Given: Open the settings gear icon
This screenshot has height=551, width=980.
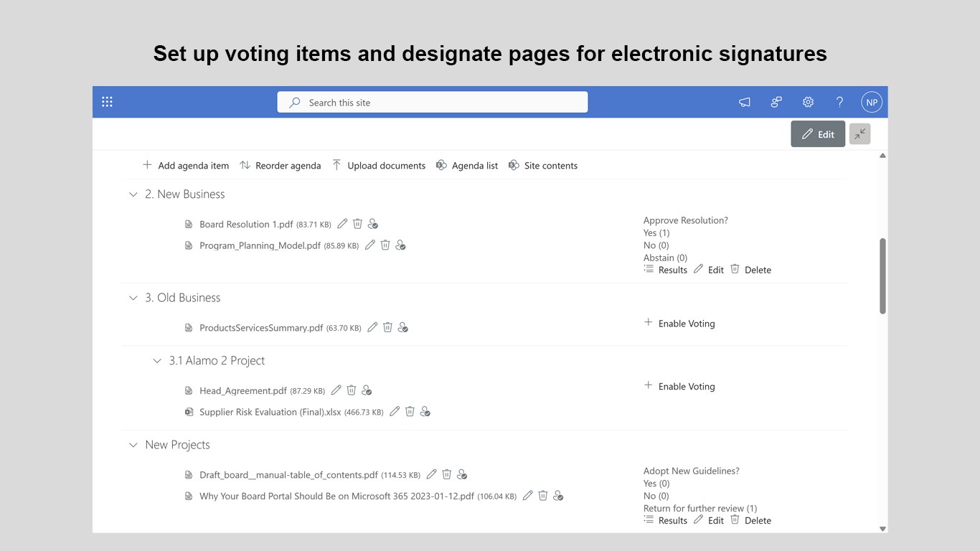Looking at the screenshot, I should (x=808, y=102).
